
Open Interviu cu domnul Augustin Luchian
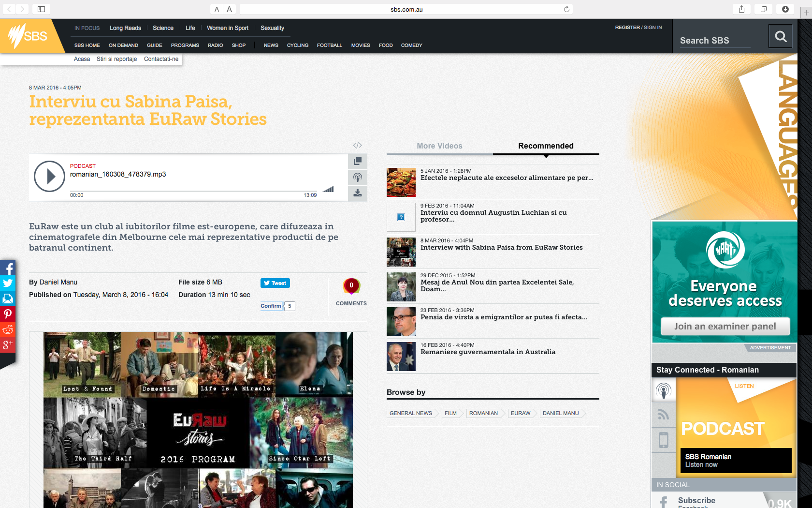click(x=493, y=216)
